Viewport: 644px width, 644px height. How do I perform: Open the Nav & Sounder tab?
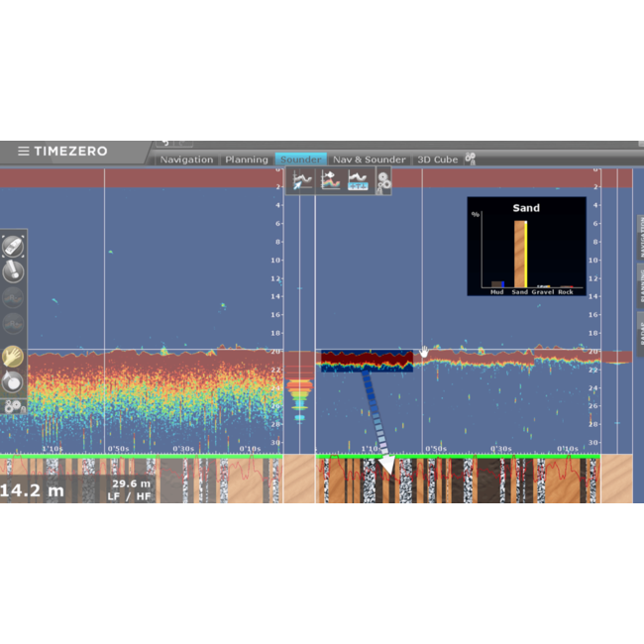[370, 160]
